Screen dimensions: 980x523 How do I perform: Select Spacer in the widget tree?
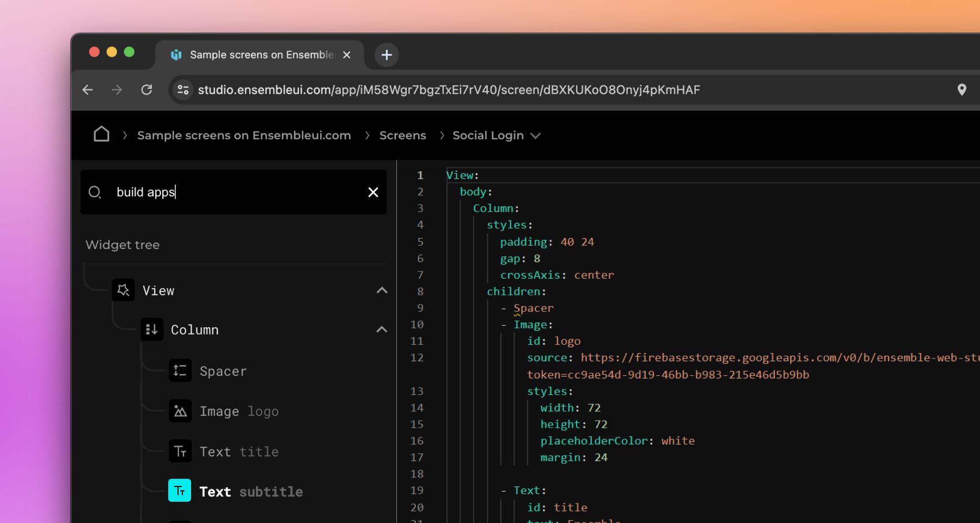223,371
